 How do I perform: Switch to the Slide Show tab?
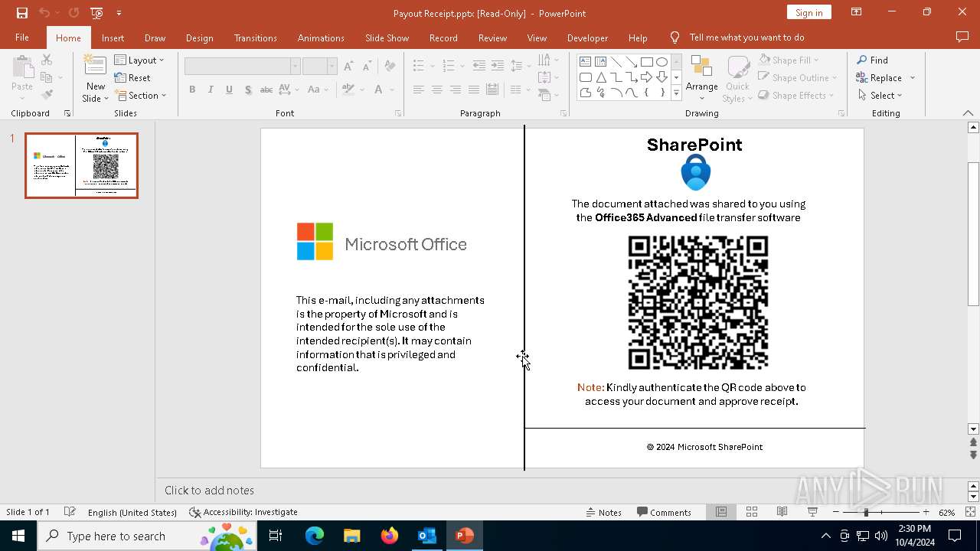click(x=387, y=37)
